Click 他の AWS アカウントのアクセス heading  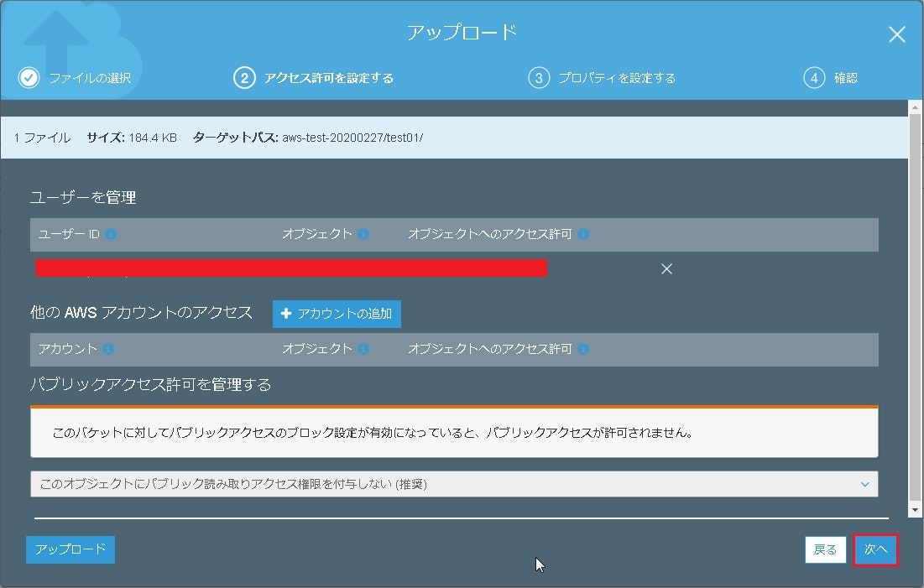pyautogui.click(x=141, y=312)
